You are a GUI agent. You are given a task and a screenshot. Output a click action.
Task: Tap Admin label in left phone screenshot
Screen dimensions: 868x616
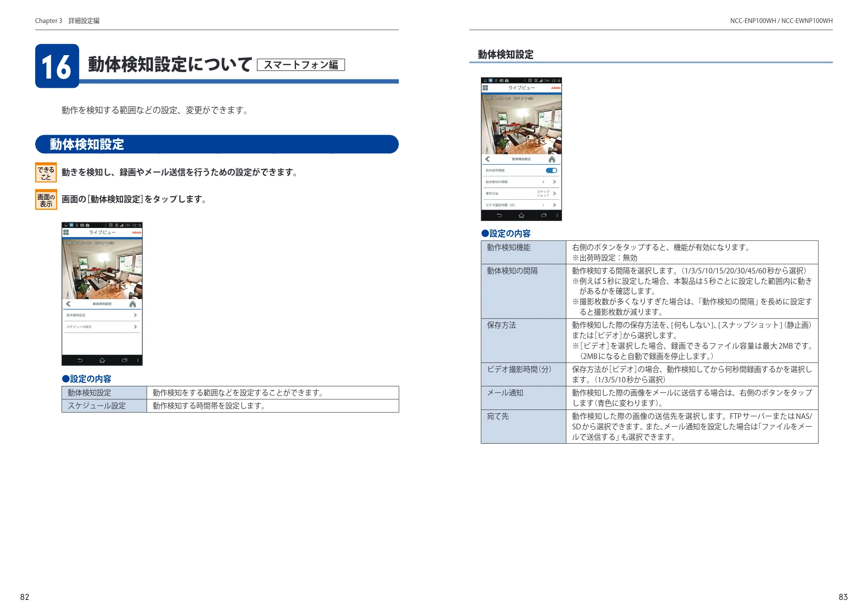tap(137, 233)
